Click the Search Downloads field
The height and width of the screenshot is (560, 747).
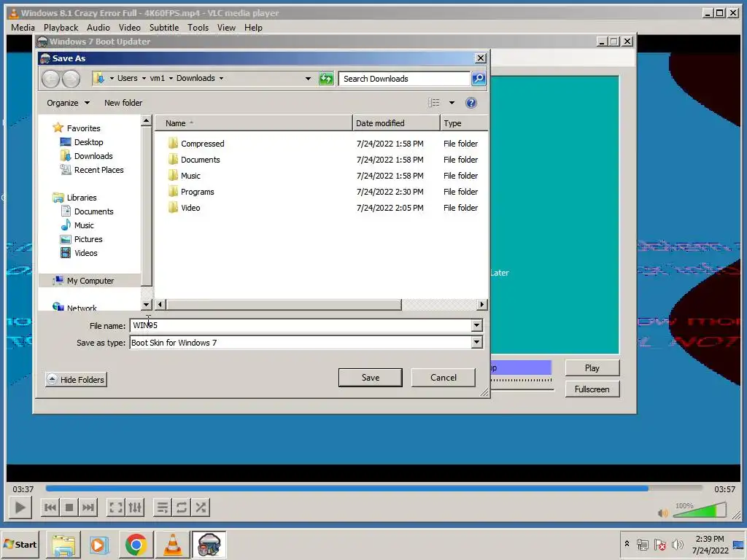tap(404, 79)
